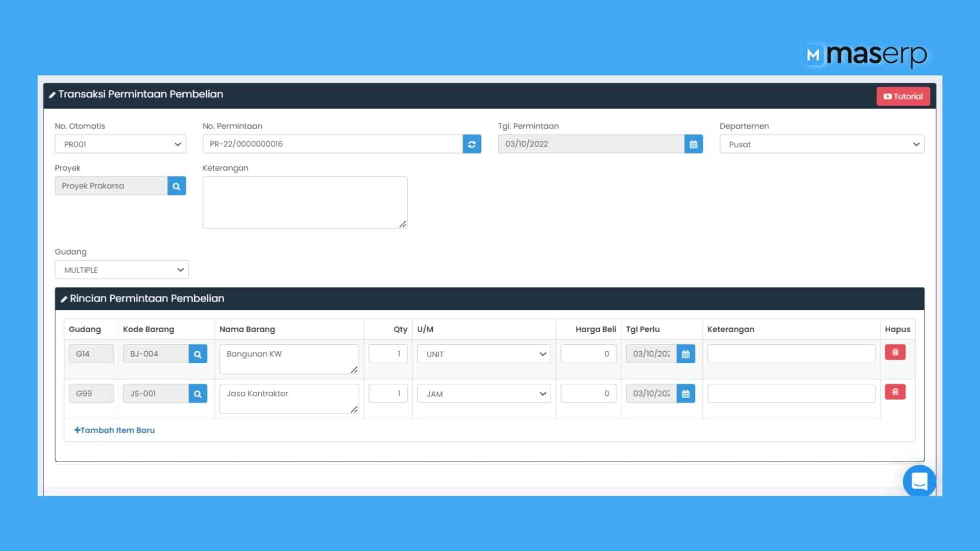
Task: Click the search icon next to Proyek Prakarsa
Action: pyautogui.click(x=177, y=186)
